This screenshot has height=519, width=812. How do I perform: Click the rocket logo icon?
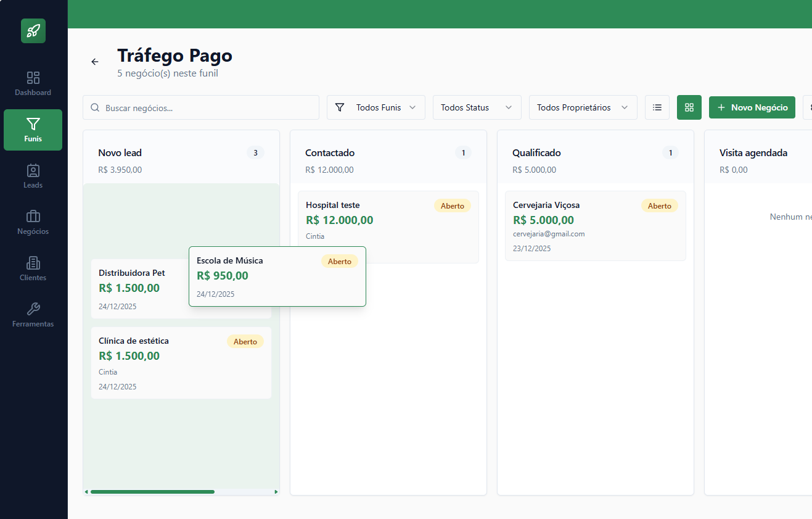click(33, 31)
